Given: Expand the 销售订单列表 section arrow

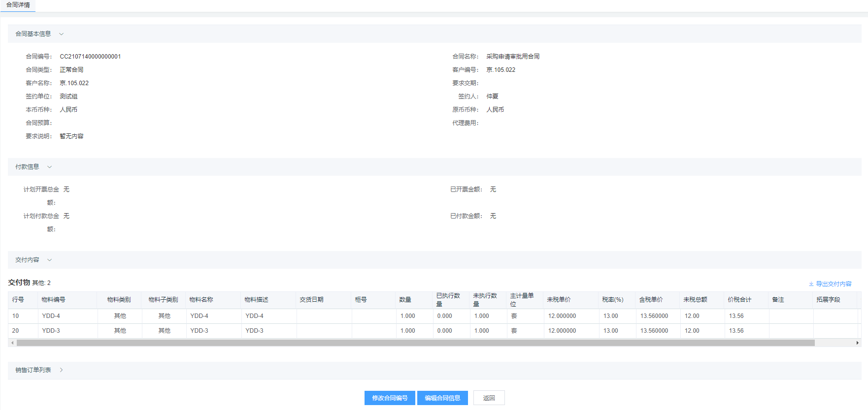Looking at the screenshot, I should (62, 370).
